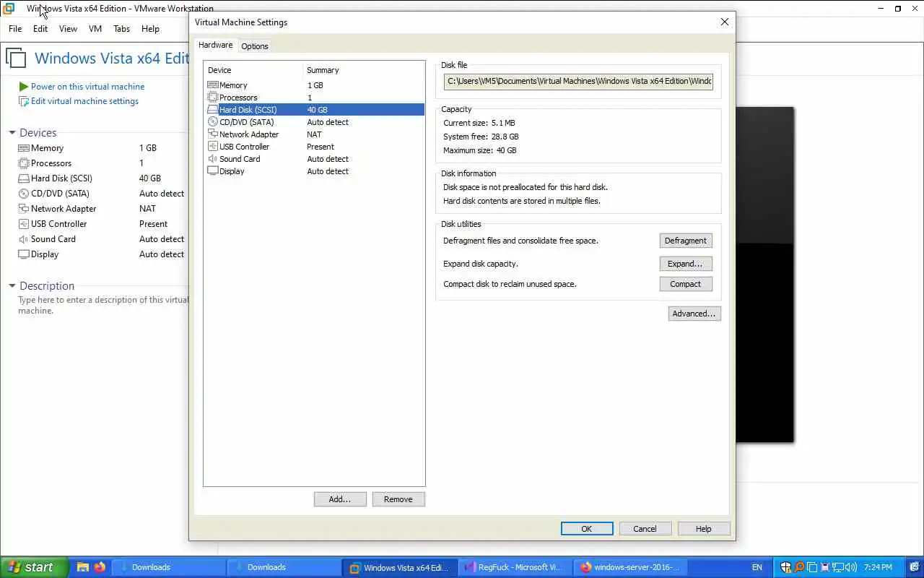Click the Remove hardware button

(398, 499)
